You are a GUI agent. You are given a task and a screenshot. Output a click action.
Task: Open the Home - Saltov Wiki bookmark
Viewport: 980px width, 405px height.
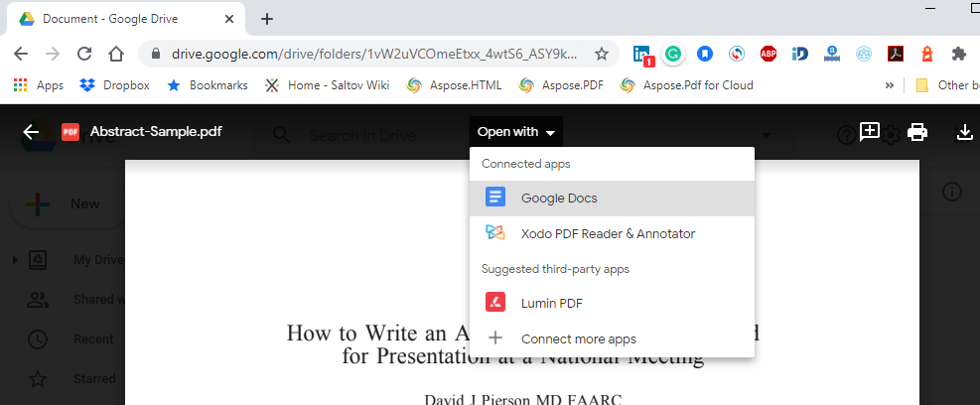click(327, 85)
